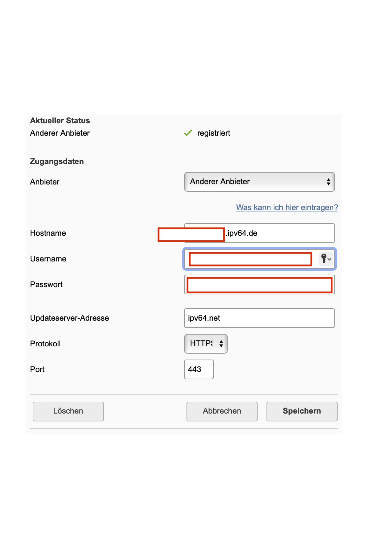Open 'Was kann ich hier eintragen?' help link
Screen dimensions: 392x554
287,207
